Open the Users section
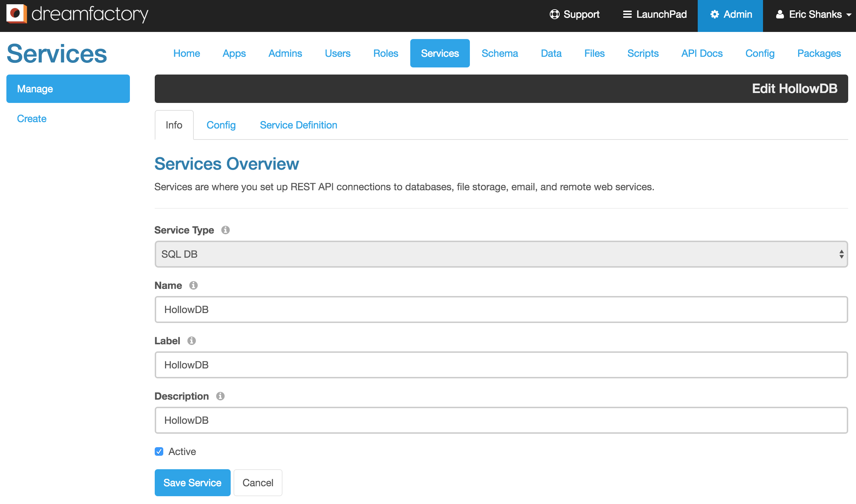Image resolution: width=856 pixels, height=504 pixels. pyautogui.click(x=338, y=53)
